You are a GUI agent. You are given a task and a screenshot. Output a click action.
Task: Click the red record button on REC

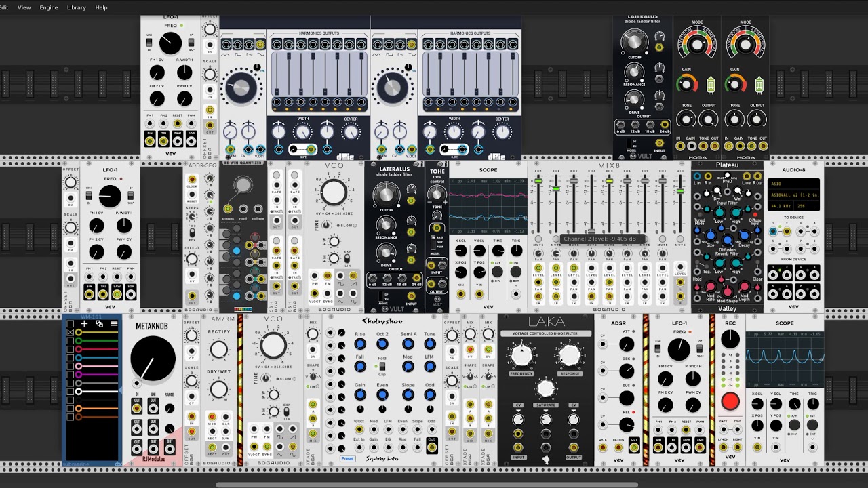click(730, 401)
